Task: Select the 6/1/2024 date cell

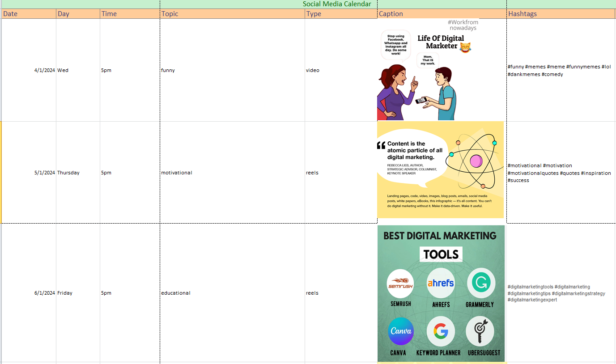Action: [x=29, y=293]
